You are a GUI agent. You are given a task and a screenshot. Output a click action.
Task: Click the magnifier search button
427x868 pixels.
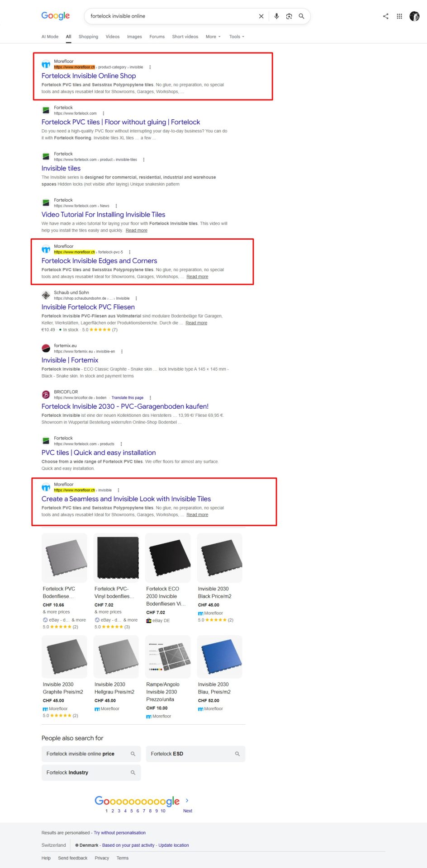point(302,16)
